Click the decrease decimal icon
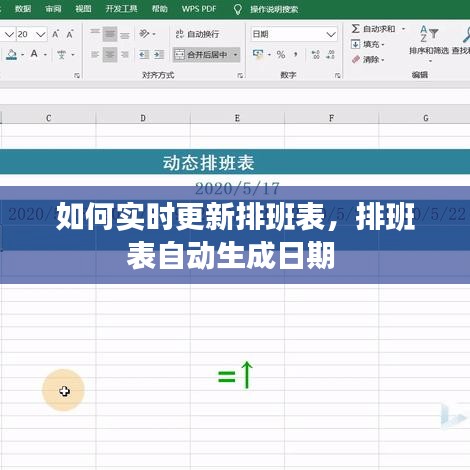The image size is (470, 470). tap(330, 55)
